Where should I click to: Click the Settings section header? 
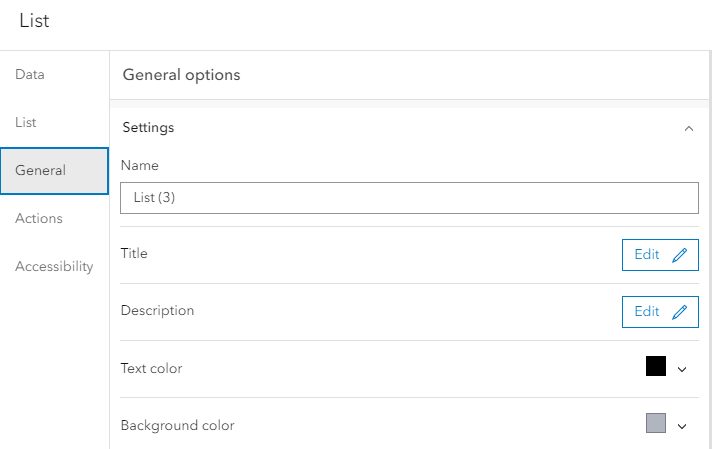click(148, 128)
